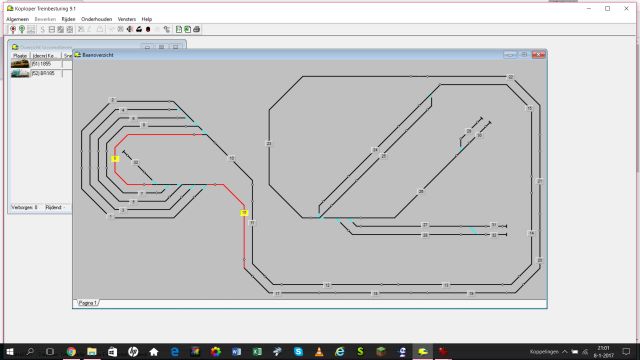Open the Rijden menu
The image size is (640, 360).
(68, 19)
